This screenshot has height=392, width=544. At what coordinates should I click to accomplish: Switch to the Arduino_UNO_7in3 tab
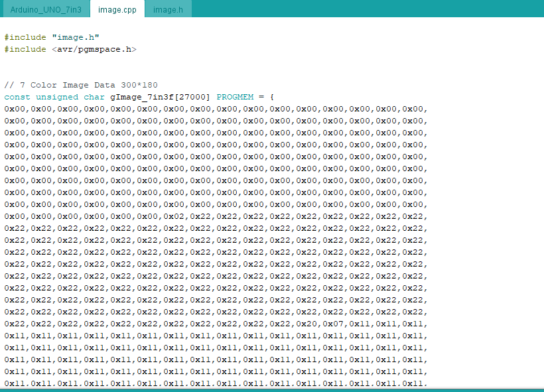[x=44, y=10]
